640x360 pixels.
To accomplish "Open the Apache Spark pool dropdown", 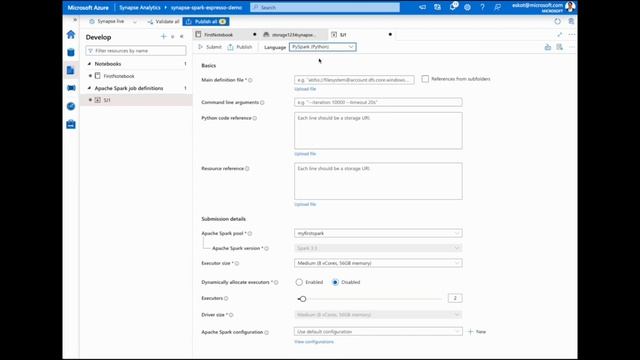I will pos(378,233).
